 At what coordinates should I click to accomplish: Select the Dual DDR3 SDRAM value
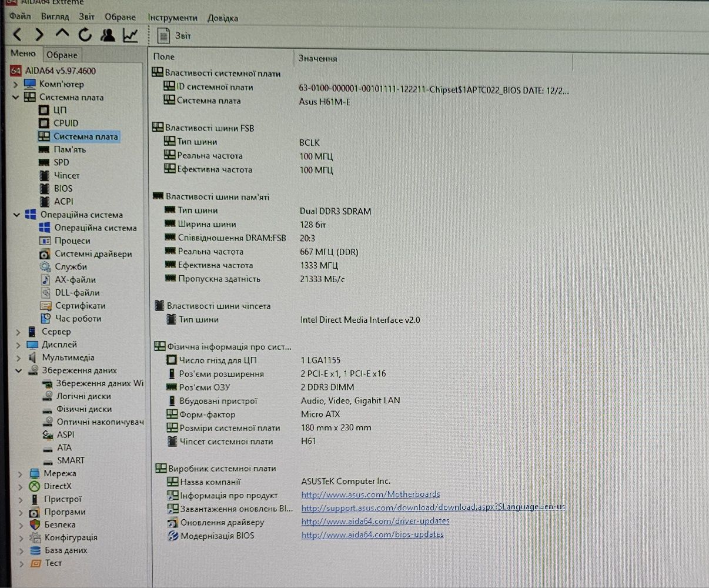point(336,211)
